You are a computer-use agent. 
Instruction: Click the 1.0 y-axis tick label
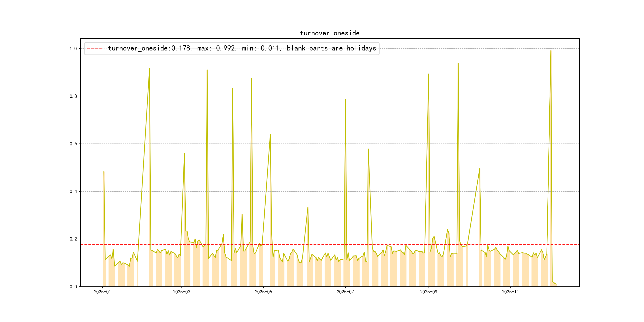point(73,49)
